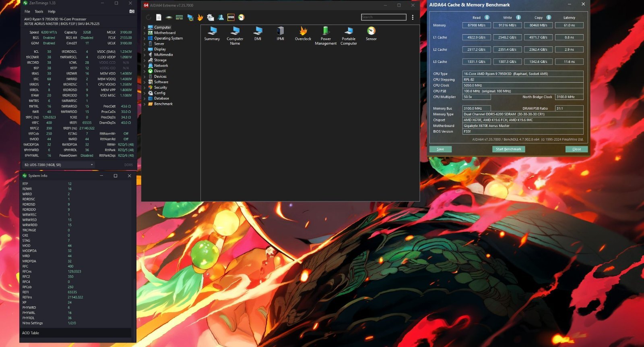
Task: Expand the Operating System tree node arrow
Action: tap(144, 38)
